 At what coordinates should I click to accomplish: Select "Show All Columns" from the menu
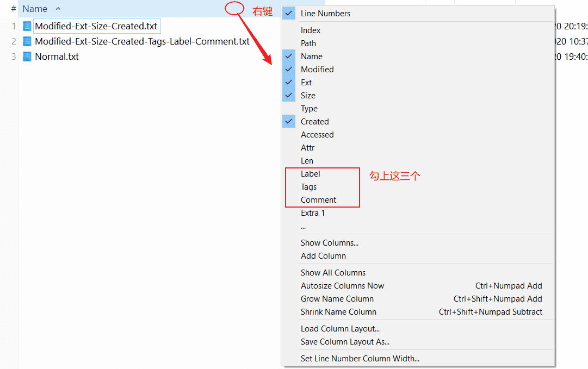(x=332, y=272)
